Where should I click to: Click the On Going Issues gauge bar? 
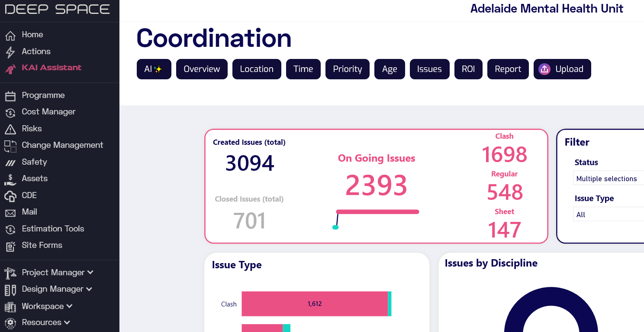coord(377,212)
